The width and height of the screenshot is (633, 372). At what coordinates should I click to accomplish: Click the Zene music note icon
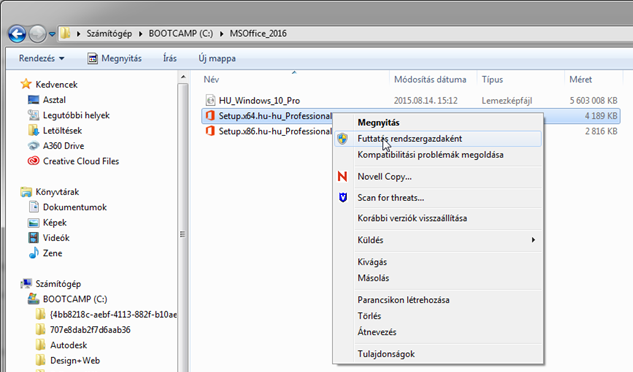click(33, 253)
